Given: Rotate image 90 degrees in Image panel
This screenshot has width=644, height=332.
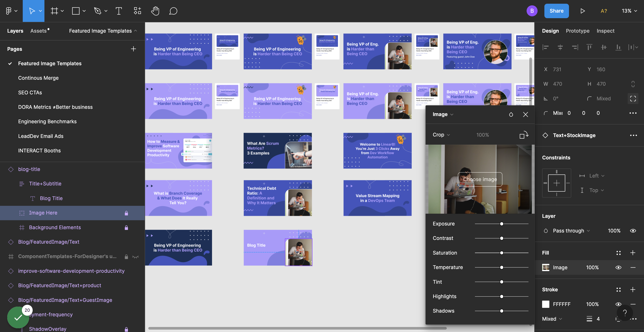Looking at the screenshot, I should [524, 135].
